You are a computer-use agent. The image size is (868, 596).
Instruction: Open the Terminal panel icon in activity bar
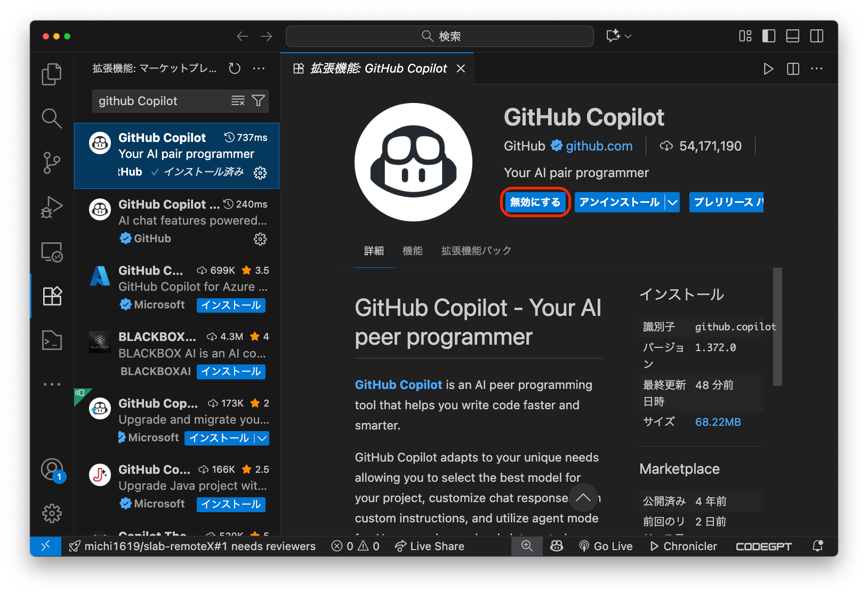click(52, 340)
